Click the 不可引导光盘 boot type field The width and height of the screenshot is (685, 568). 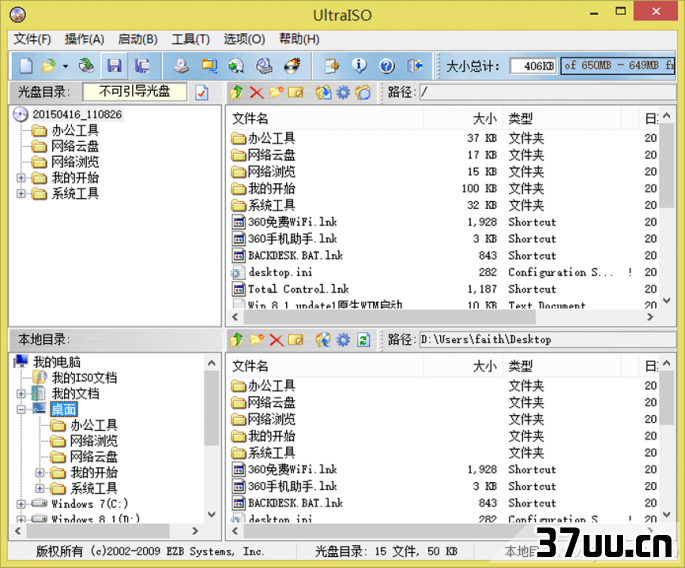pyautogui.click(x=135, y=92)
